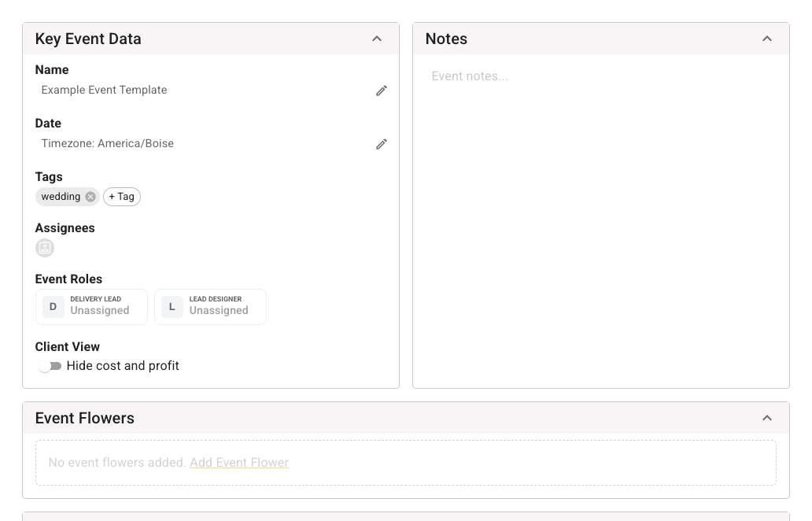The image size is (812, 521).
Task: Click the Client View label
Action: (x=68, y=346)
